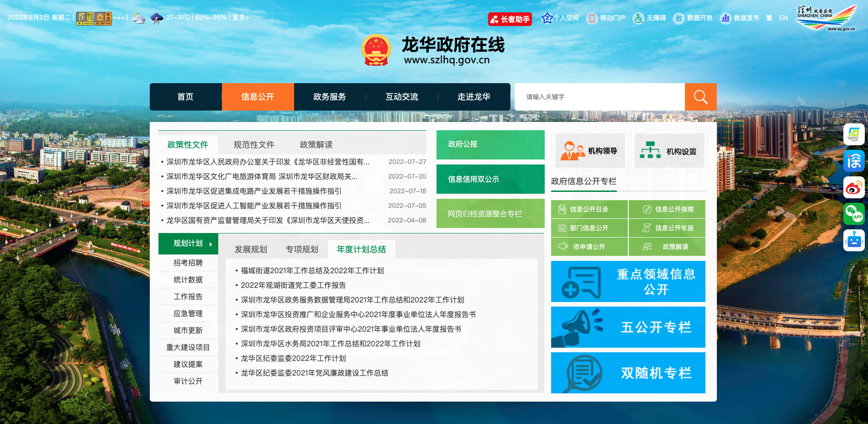Open 深圳市龙华区促进集成电路产业发展若干措施操作指引
The height and width of the screenshot is (424, 868).
(x=254, y=191)
